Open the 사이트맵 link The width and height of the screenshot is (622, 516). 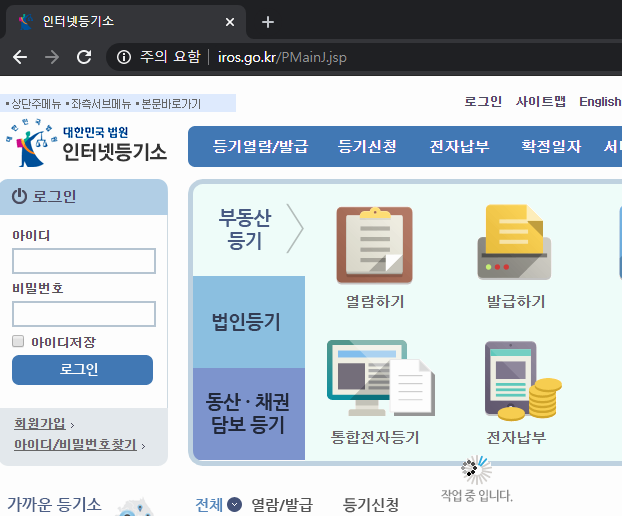click(x=541, y=102)
